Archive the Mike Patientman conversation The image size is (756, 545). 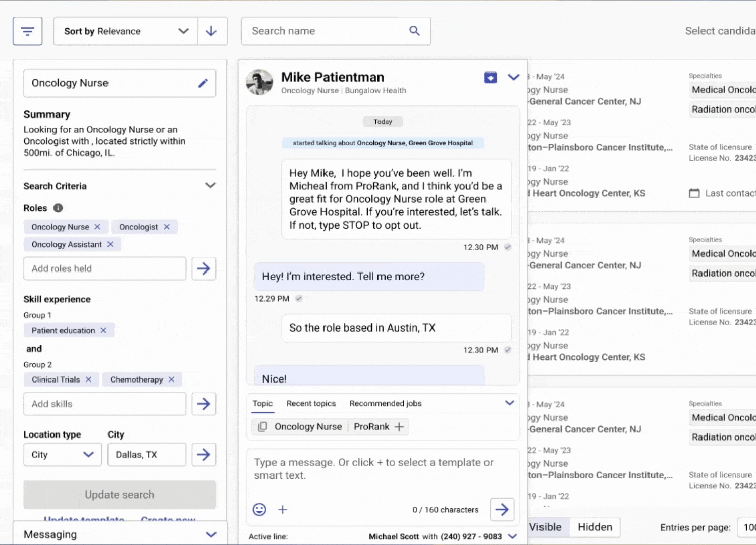click(491, 77)
